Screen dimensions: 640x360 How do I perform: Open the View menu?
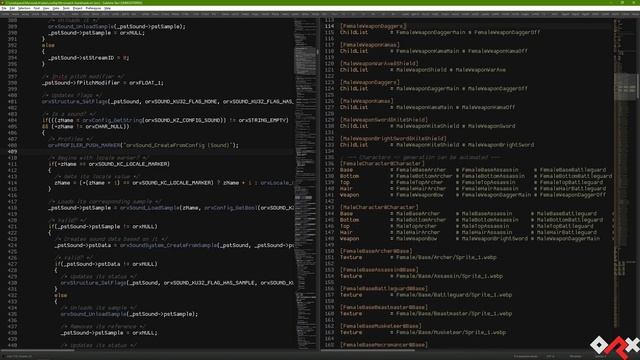(x=46, y=8)
